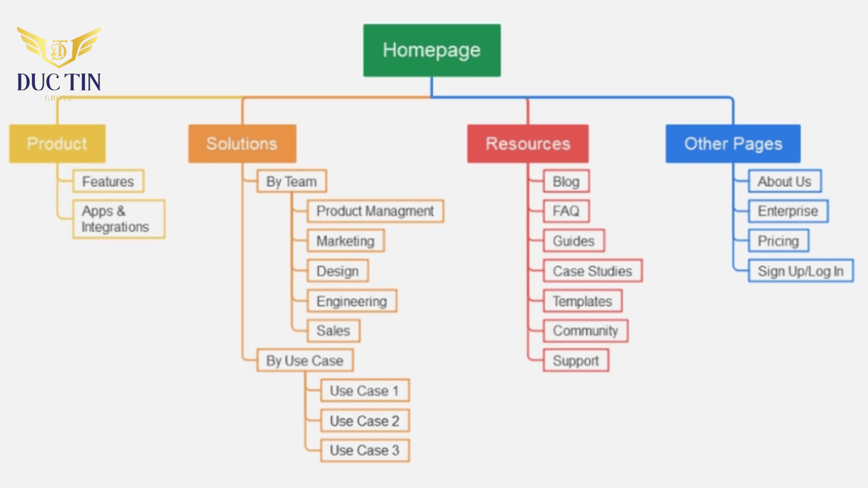Viewport: 868px width, 488px height.
Task: Click the Pricing page button
Action: tap(778, 241)
